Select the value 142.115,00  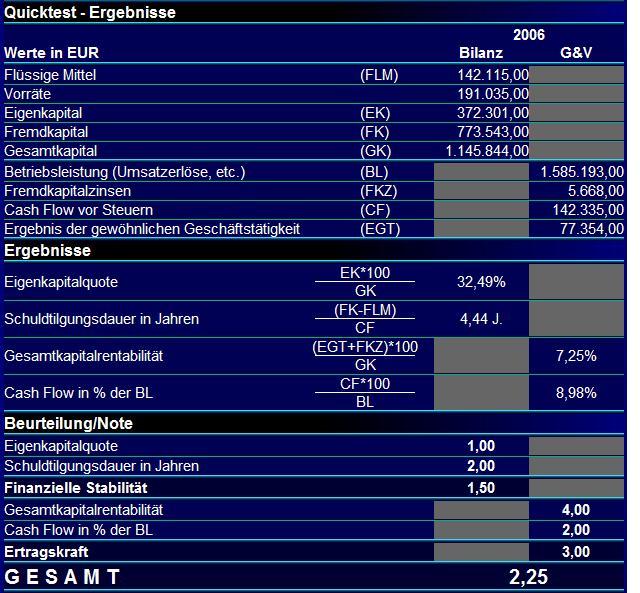pos(493,75)
